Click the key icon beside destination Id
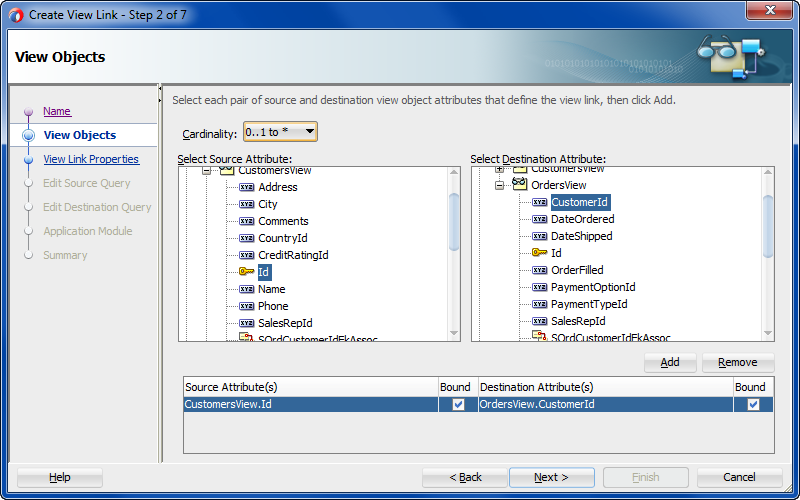 (539, 253)
